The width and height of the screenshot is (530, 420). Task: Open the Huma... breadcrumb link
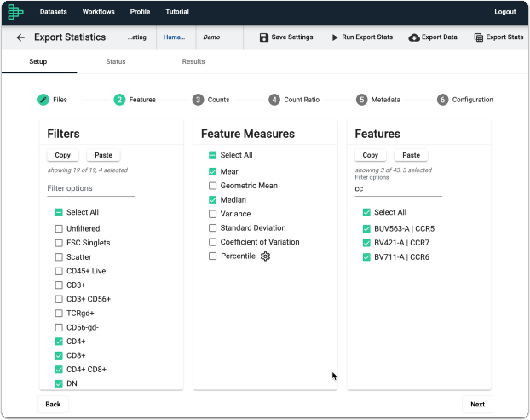(174, 37)
